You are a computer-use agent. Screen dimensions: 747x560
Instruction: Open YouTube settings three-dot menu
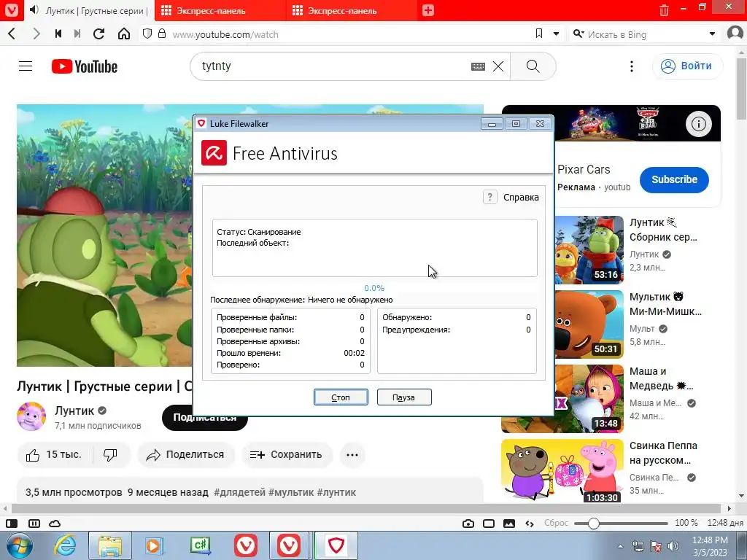632,66
